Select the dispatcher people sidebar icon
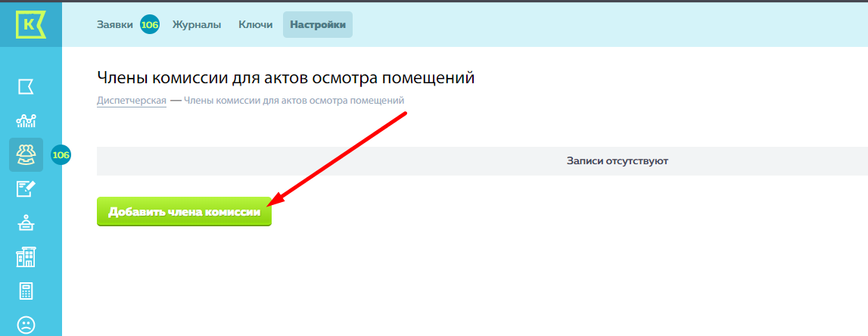The height and width of the screenshot is (336, 868). (x=26, y=154)
